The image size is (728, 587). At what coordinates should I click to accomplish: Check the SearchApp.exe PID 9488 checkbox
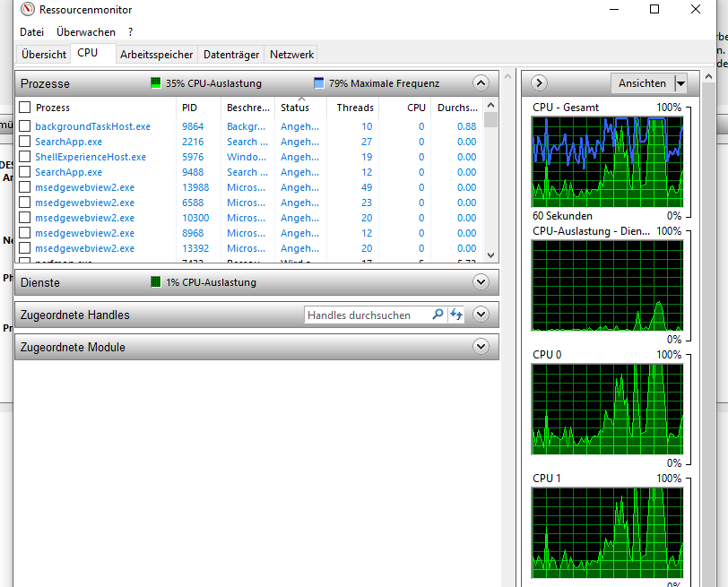coord(24,172)
